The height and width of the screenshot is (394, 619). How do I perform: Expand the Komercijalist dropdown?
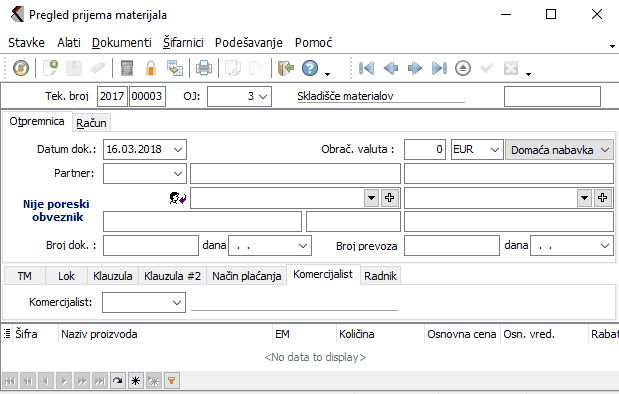177,302
